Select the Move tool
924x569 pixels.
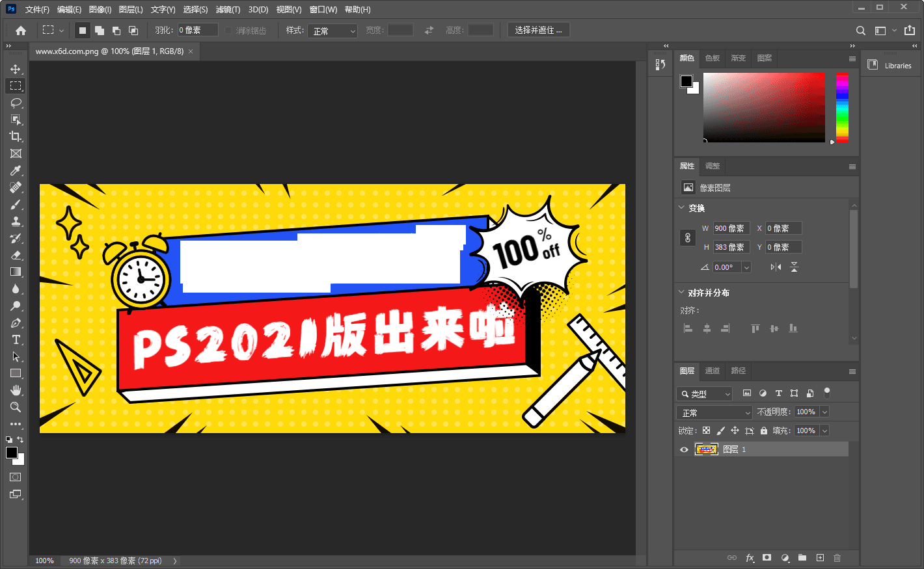tap(16, 69)
